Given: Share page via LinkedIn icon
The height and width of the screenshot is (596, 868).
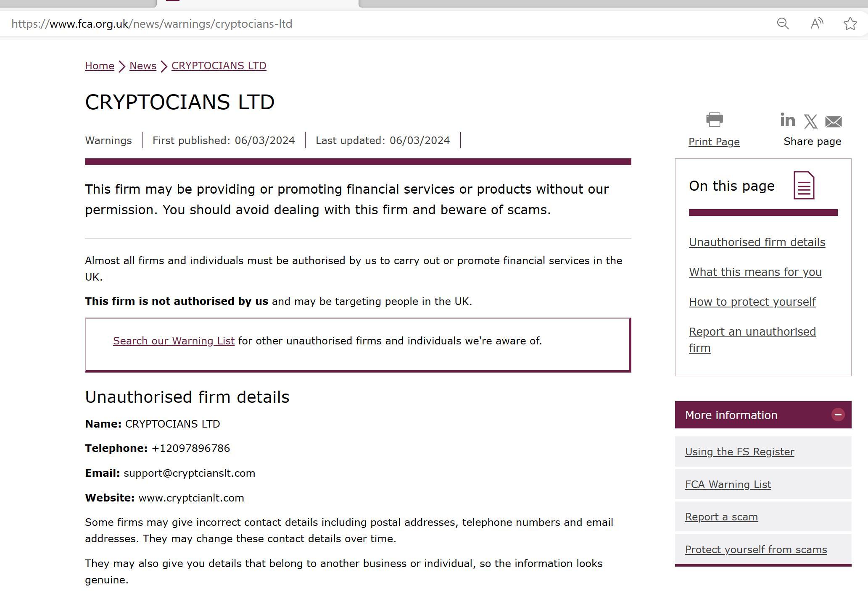Looking at the screenshot, I should tap(787, 120).
